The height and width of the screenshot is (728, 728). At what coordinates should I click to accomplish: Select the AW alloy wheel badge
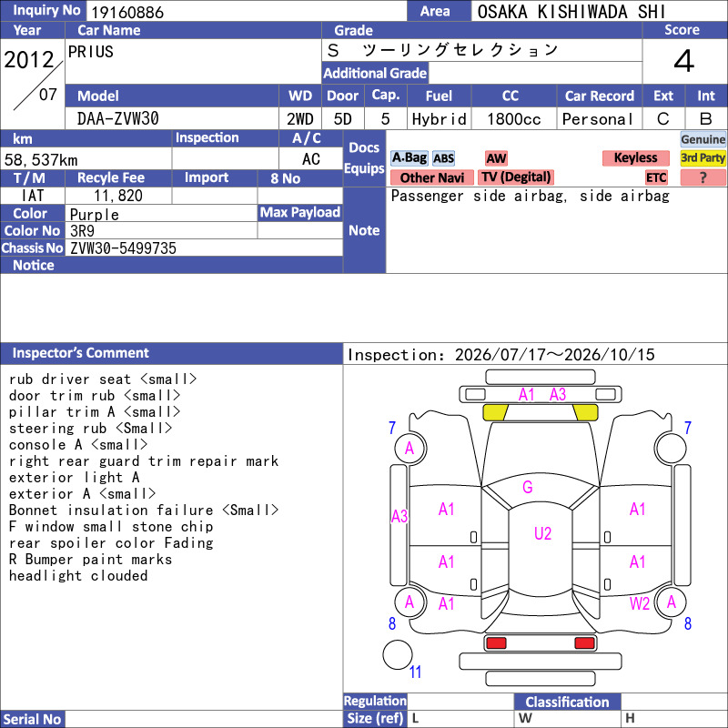point(496,158)
